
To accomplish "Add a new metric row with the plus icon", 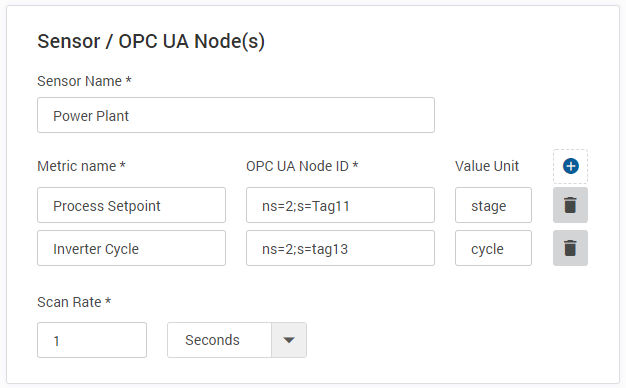I will (x=570, y=166).
